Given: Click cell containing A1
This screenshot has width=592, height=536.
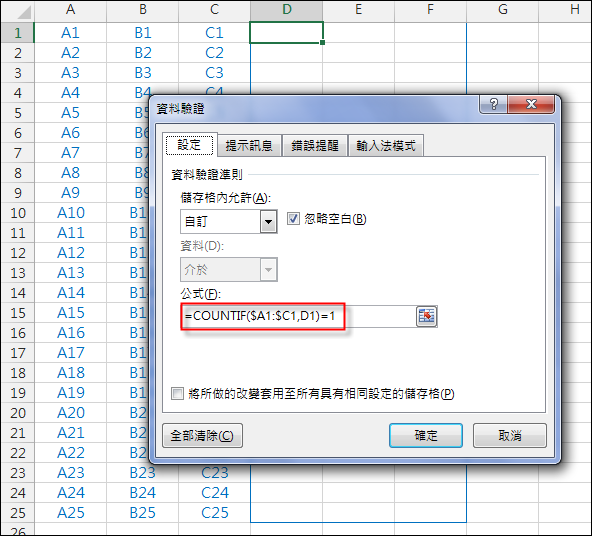Looking at the screenshot, I should click(x=70, y=33).
